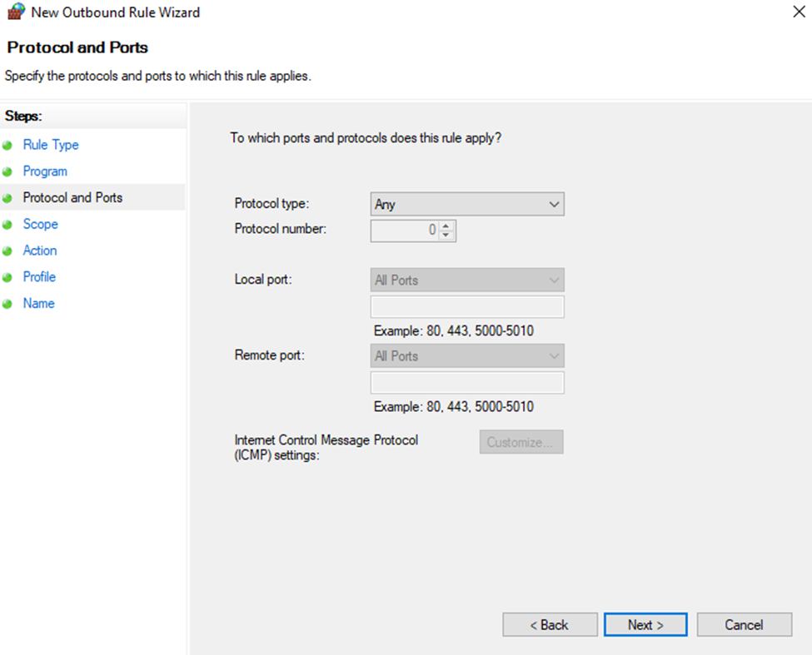Click the Remote port text field
The image size is (812, 655).
(467, 383)
